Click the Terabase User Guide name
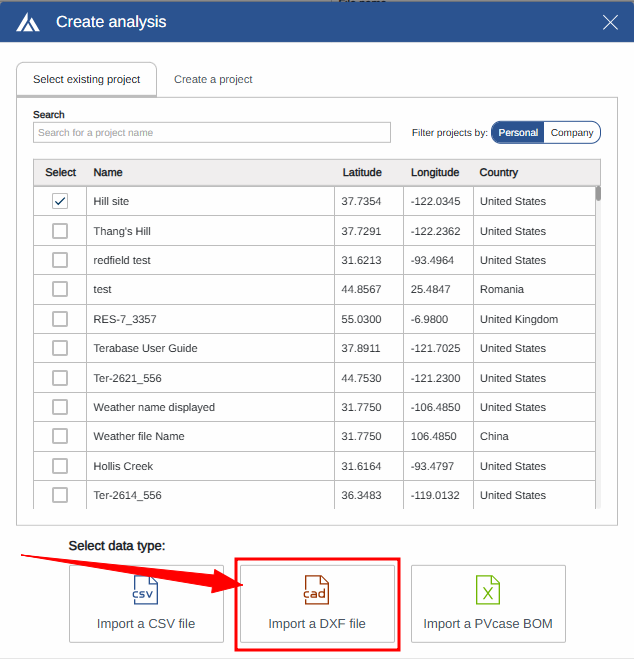Viewport: 634px width, 659px height. point(145,348)
